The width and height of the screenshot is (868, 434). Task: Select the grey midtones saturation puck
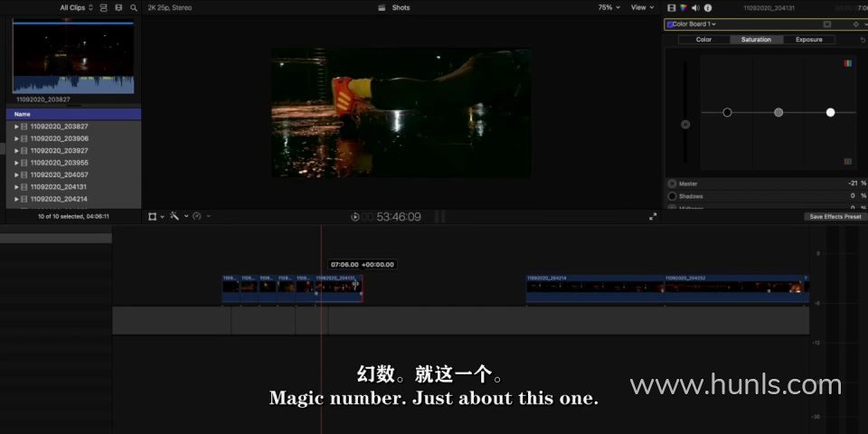coord(778,112)
